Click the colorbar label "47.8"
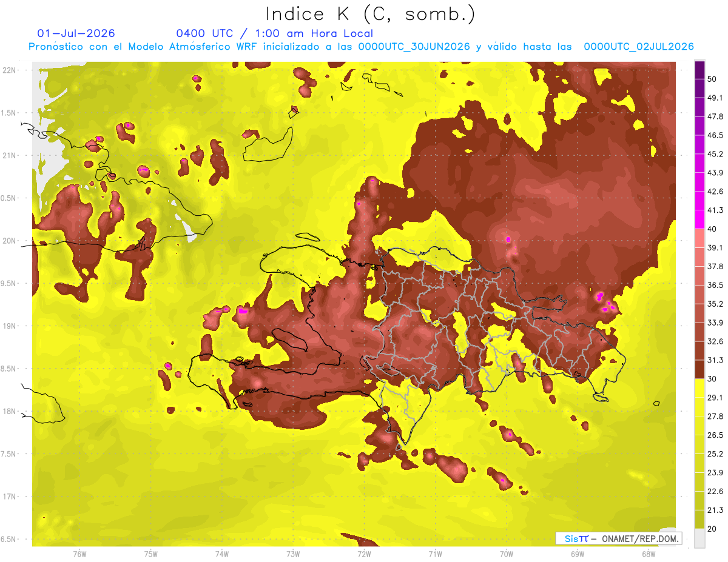 click(715, 116)
